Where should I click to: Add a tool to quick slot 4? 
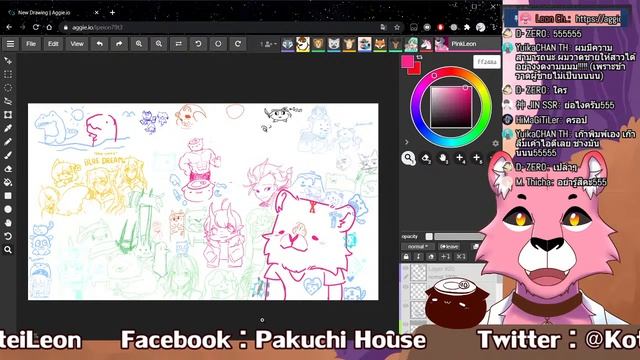click(x=460, y=158)
